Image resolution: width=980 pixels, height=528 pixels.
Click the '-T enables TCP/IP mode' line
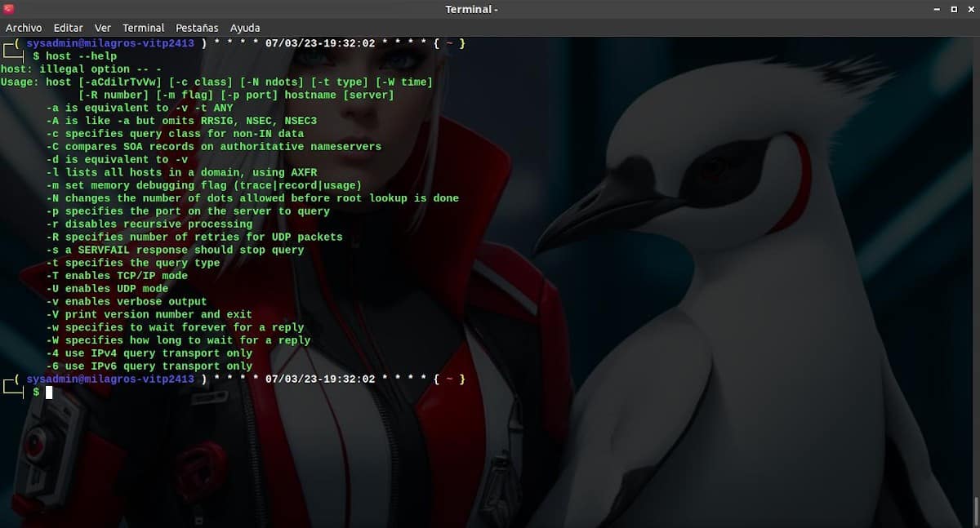click(x=117, y=276)
